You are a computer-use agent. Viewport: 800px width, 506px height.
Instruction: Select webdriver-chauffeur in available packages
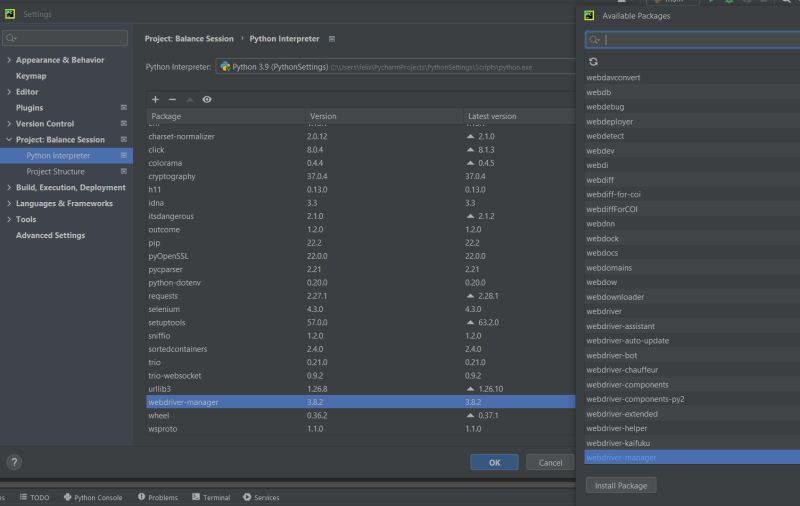(x=692, y=370)
